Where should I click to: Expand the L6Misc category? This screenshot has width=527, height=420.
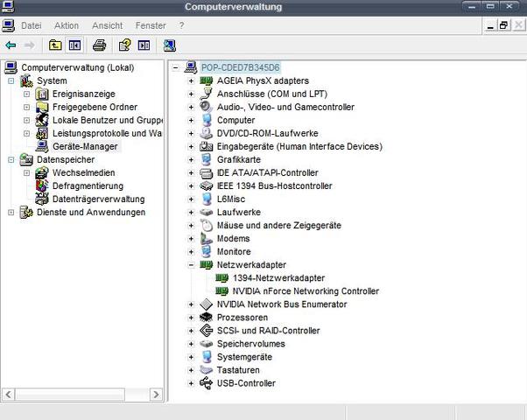point(191,199)
